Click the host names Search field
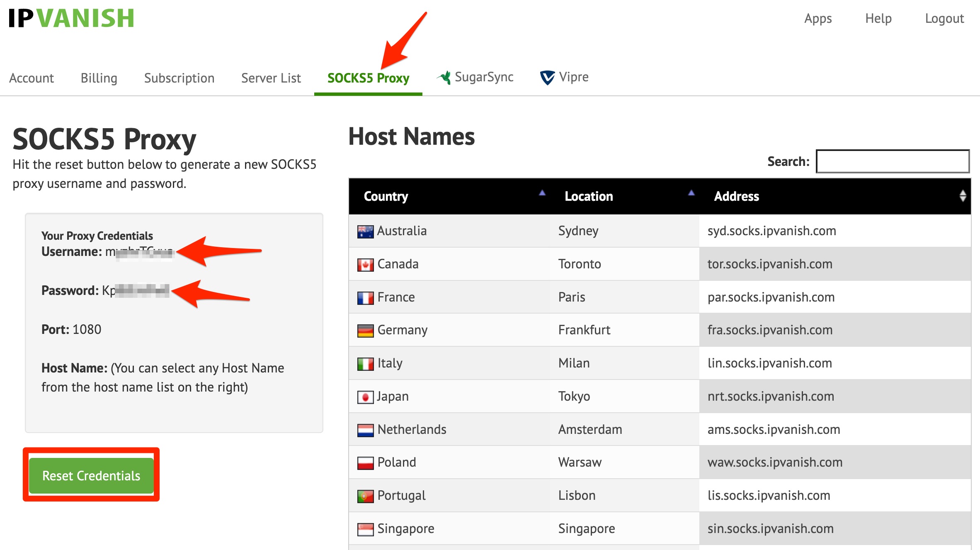Screen dimensions: 980x550 click(893, 161)
